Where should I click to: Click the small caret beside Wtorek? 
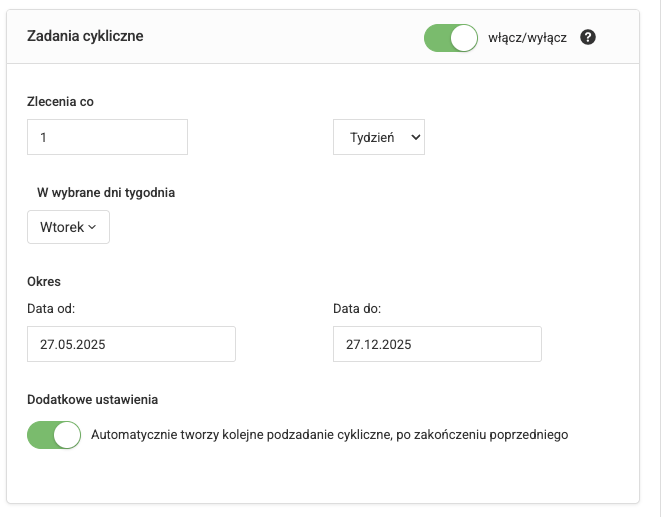pyautogui.click(x=92, y=227)
